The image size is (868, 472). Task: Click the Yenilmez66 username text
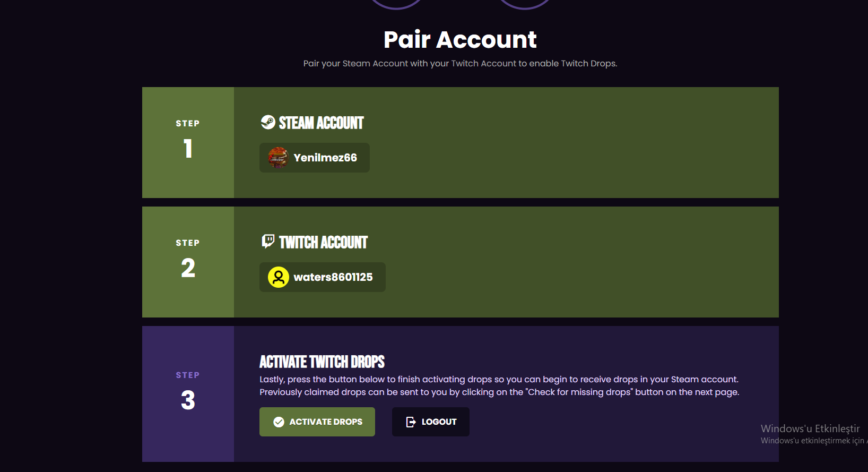click(325, 158)
